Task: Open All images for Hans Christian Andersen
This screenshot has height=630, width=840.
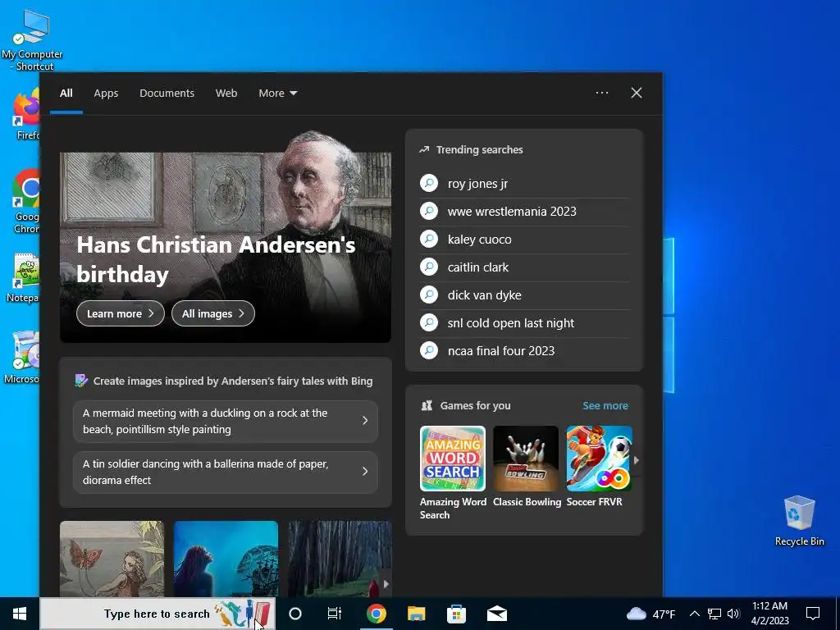Action: pos(213,313)
